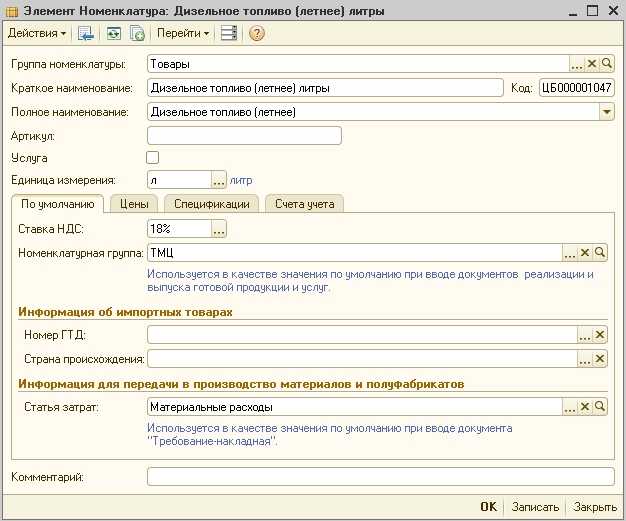Viewport: 626px width, 521px height.
Task: Click the copy element toolbar icon
Action: click(x=137, y=33)
